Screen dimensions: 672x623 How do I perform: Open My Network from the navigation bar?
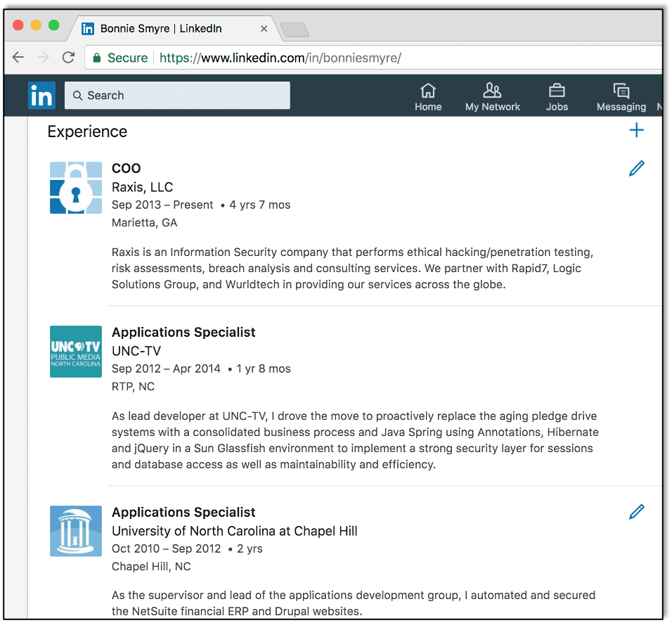pyautogui.click(x=492, y=96)
